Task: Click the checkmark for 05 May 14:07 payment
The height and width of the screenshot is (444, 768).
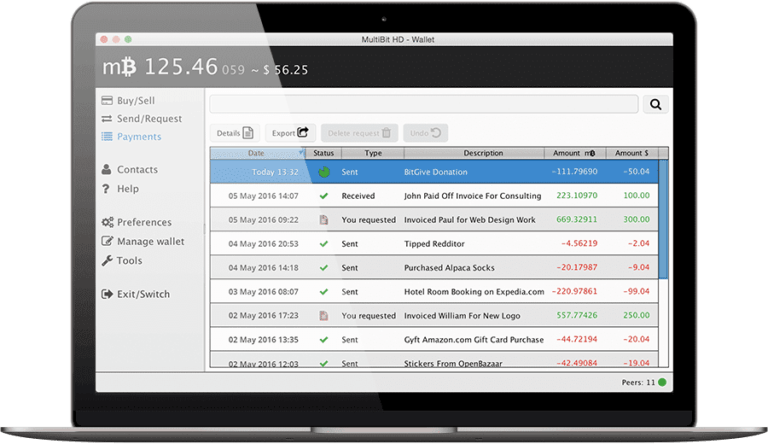Action: (x=324, y=196)
